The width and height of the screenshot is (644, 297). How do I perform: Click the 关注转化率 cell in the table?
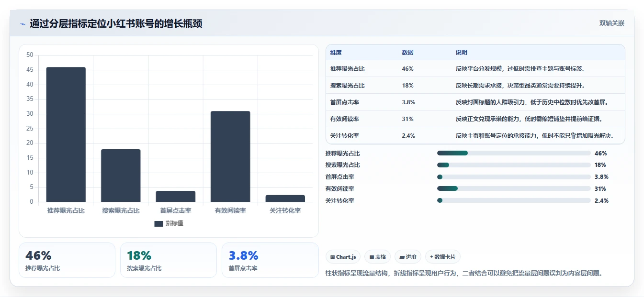click(x=345, y=136)
